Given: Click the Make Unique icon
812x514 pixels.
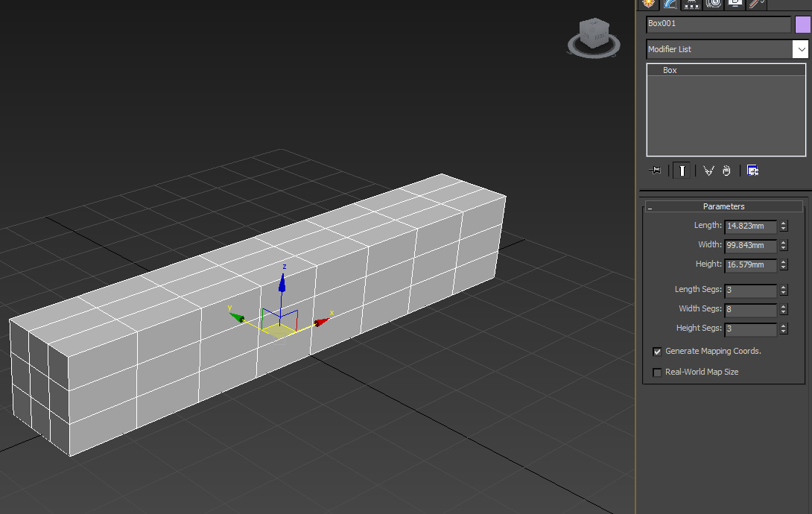Looking at the screenshot, I should pos(708,171).
